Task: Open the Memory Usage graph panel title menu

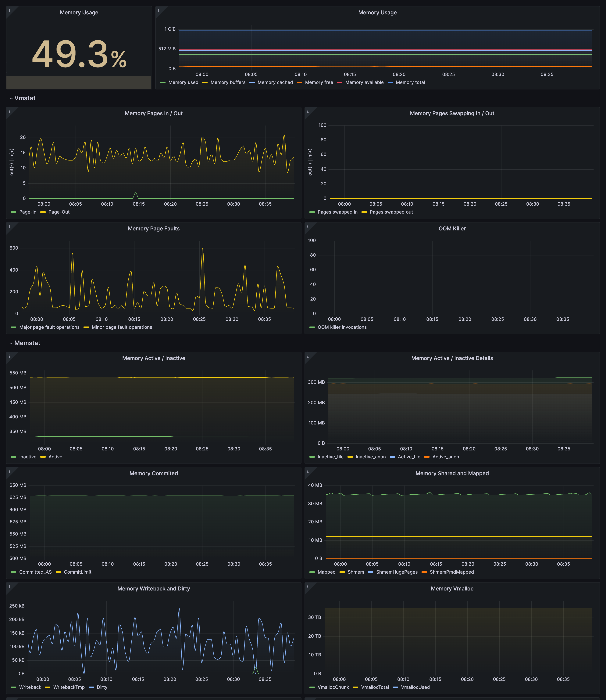Action: click(x=377, y=13)
